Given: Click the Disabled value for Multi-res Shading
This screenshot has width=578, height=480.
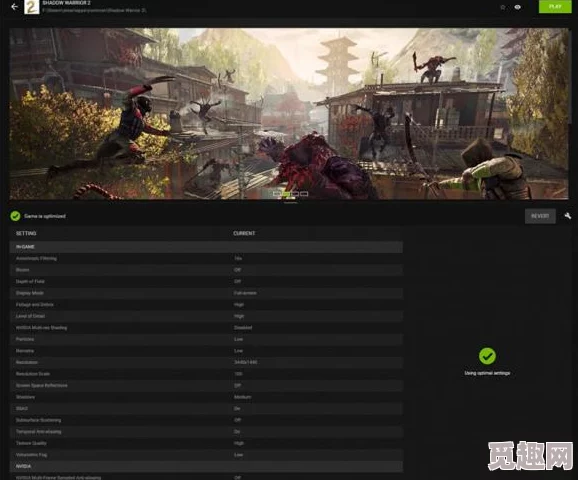Looking at the screenshot, I should [243, 328].
